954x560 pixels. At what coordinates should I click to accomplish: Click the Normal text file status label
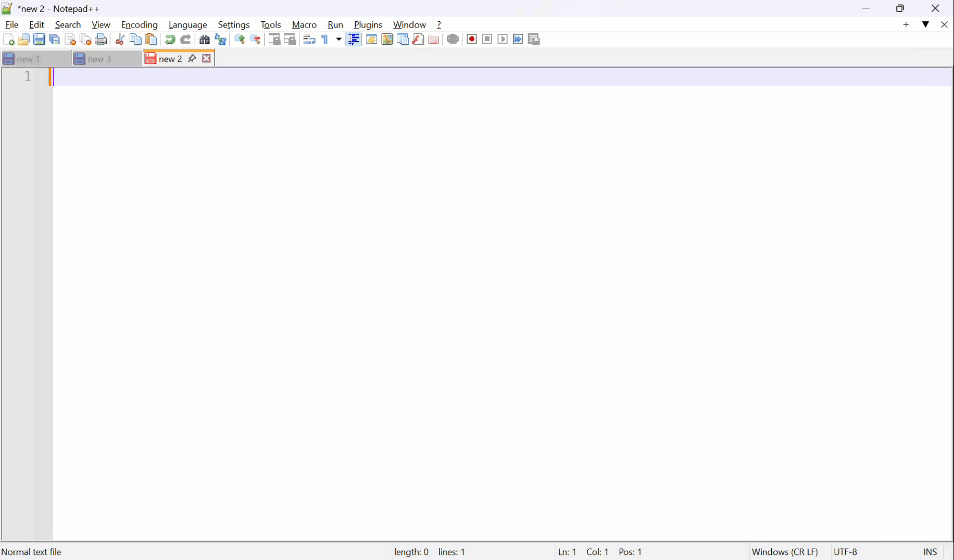pos(31,552)
